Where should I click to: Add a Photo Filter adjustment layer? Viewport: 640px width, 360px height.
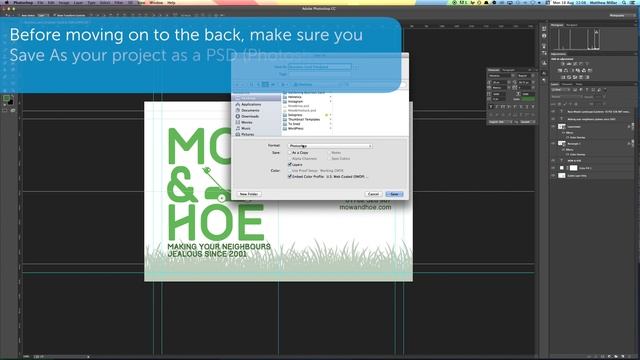point(578,71)
